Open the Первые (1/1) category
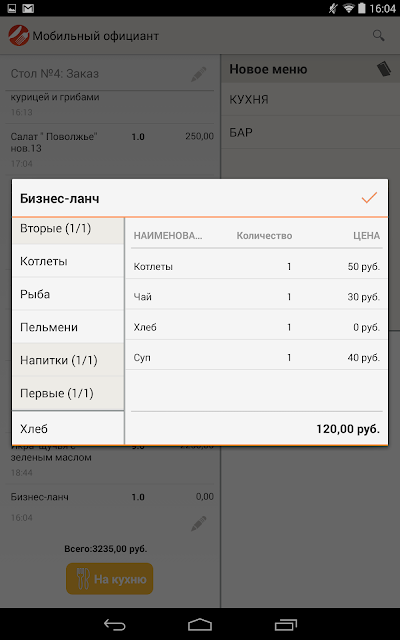 68,393
